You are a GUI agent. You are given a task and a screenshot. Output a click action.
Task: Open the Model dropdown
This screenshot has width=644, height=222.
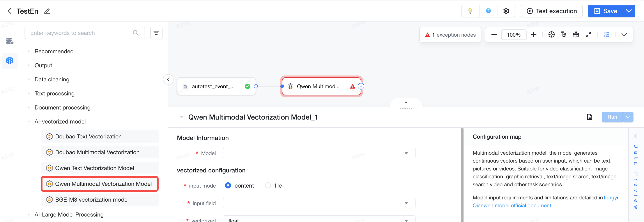coord(319,153)
